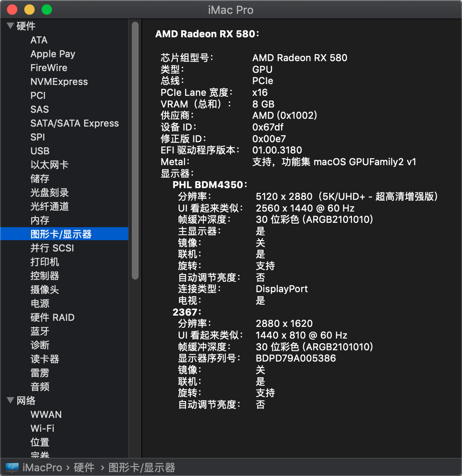Click iMacPro in the path bar
This screenshot has width=462, height=476.
(x=42, y=467)
